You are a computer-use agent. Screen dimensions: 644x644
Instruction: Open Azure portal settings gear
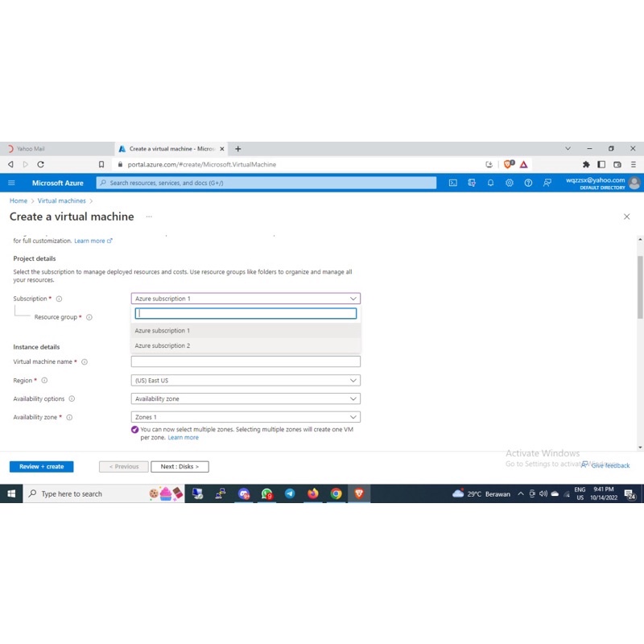(x=510, y=183)
